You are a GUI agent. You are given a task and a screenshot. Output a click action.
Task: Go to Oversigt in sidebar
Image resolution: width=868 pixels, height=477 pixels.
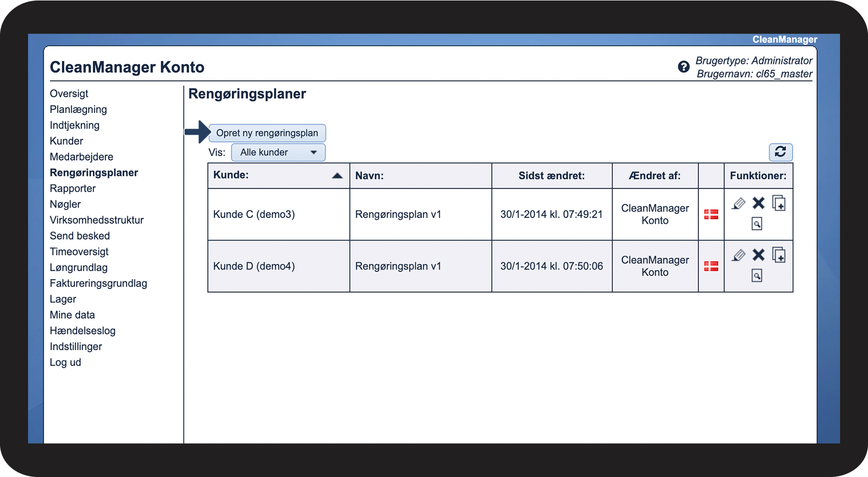point(69,93)
